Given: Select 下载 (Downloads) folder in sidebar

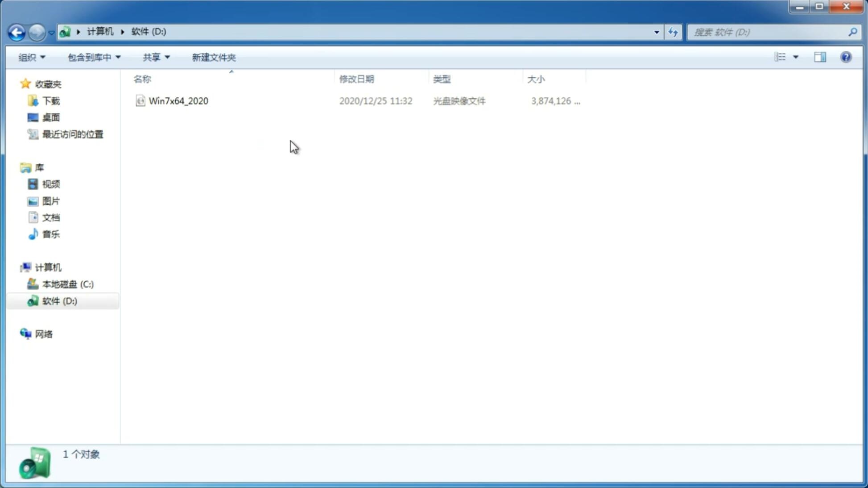Looking at the screenshot, I should (x=50, y=101).
